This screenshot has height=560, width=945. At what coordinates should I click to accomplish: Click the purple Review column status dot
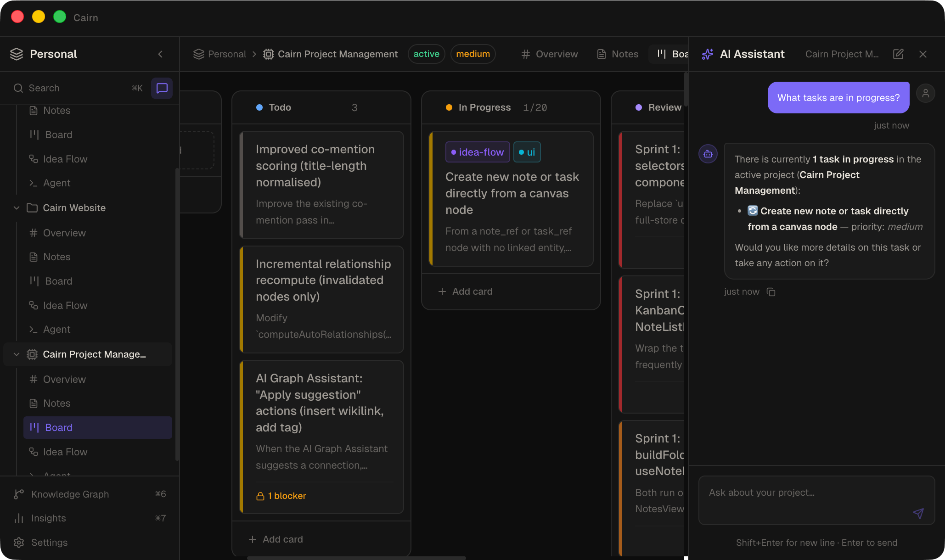pos(639,107)
